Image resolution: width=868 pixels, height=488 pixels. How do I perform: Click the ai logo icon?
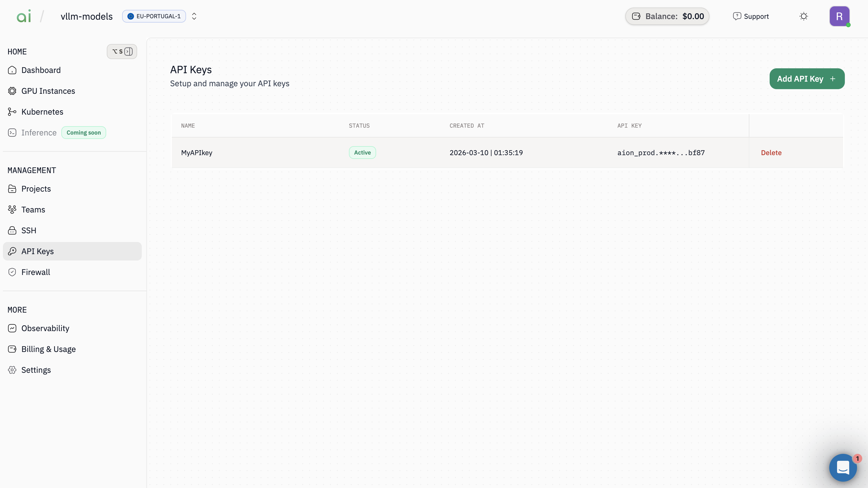(x=24, y=16)
